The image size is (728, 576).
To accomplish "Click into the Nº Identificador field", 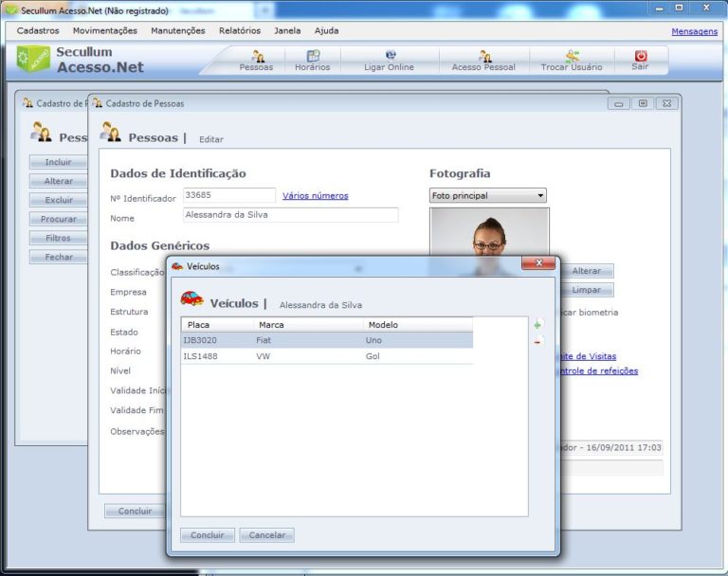I will [228, 195].
